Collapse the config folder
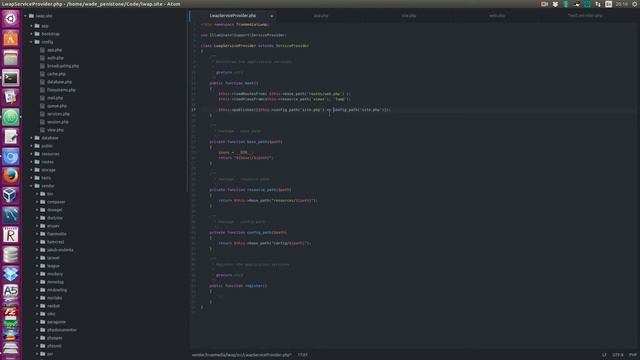Screen dimensions: 640x360 coord(31,42)
